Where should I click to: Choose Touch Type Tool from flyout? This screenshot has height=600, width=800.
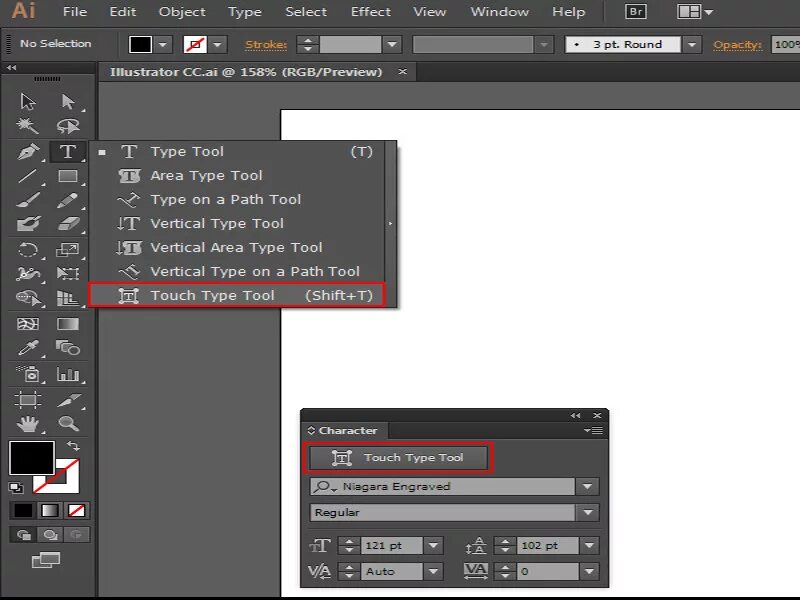(237, 295)
